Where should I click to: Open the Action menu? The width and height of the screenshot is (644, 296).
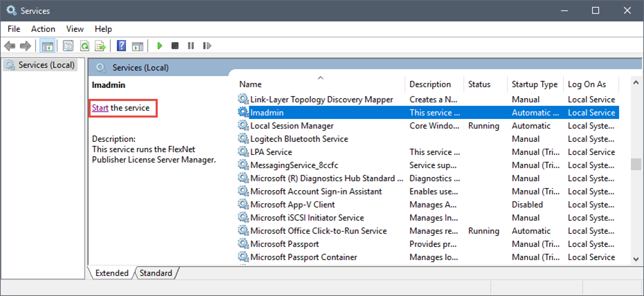pyautogui.click(x=43, y=29)
